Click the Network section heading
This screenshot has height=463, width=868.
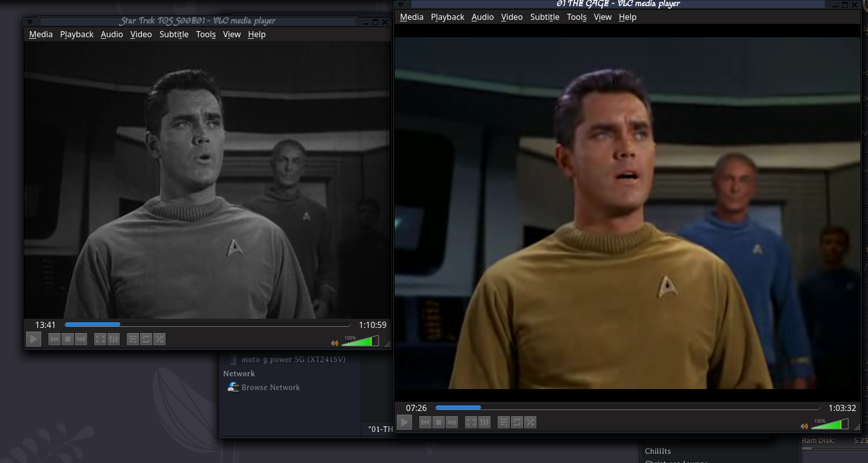pyautogui.click(x=239, y=374)
